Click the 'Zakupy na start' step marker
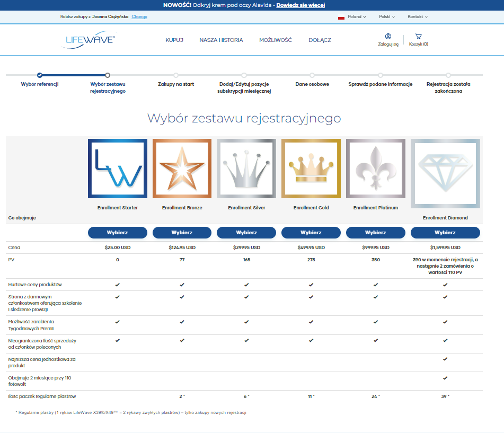Image resolution: width=504 pixels, height=433 pixels. point(176,75)
